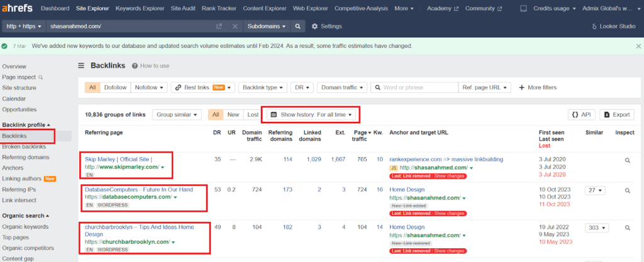Open Academy external link
This screenshot has height=262, width=644.
[442, 8]
